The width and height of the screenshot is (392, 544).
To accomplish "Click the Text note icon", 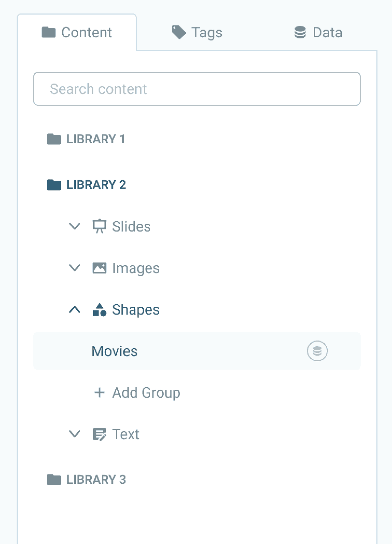I will coord(100,434).
